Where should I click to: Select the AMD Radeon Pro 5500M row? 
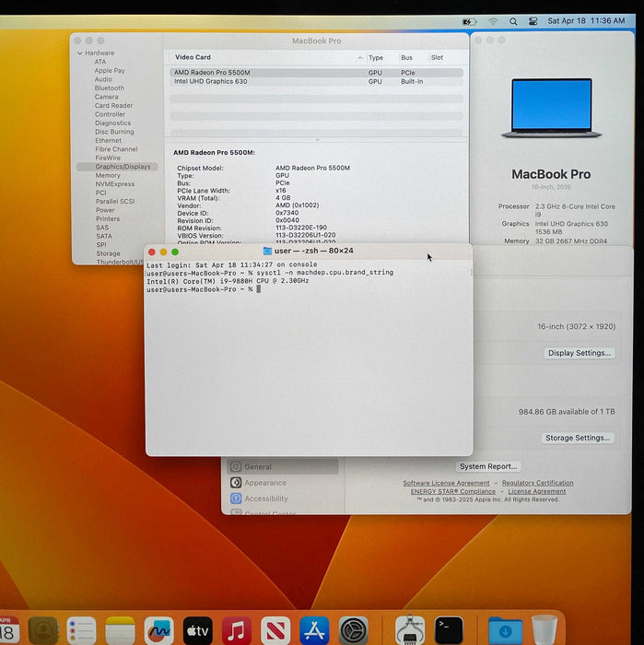316,73
